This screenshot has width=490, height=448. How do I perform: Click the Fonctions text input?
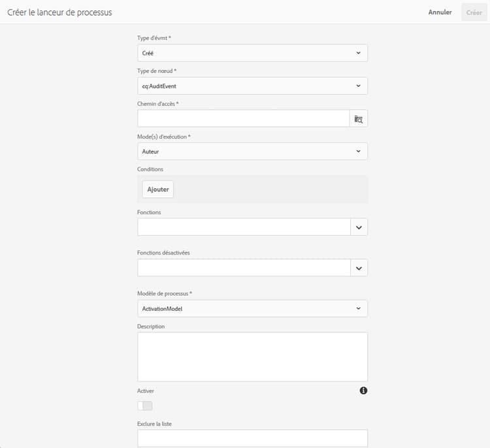(x=244, y=227)
